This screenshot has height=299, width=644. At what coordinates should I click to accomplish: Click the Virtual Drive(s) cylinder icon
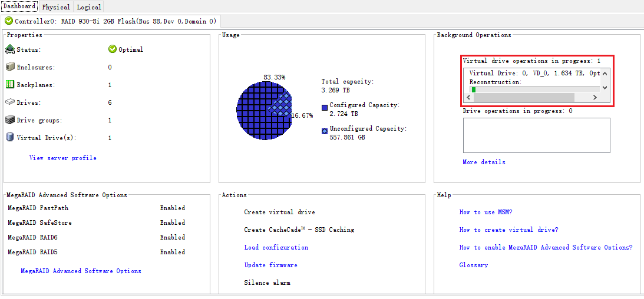pyautogui.click(x=10, y=138)
